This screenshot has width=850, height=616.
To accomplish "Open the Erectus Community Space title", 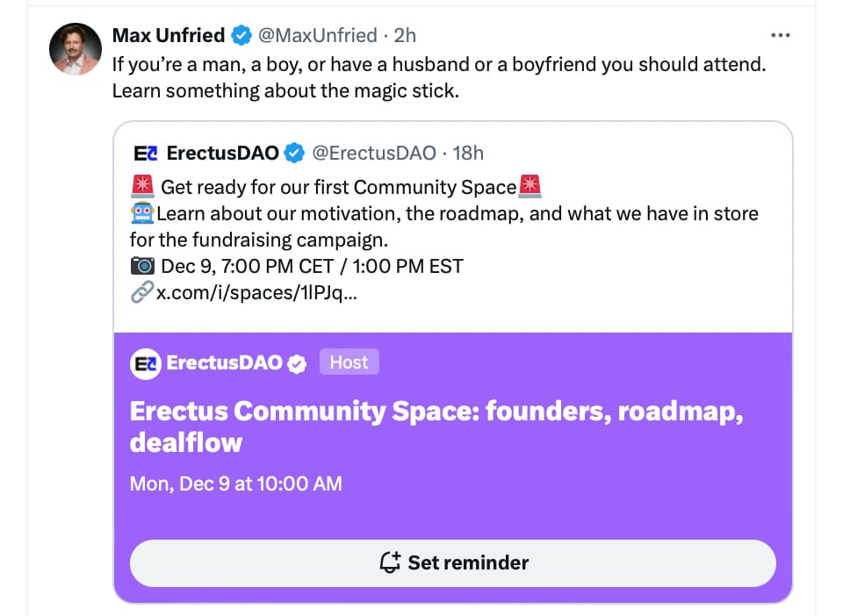I will click(x=436, y=427).
